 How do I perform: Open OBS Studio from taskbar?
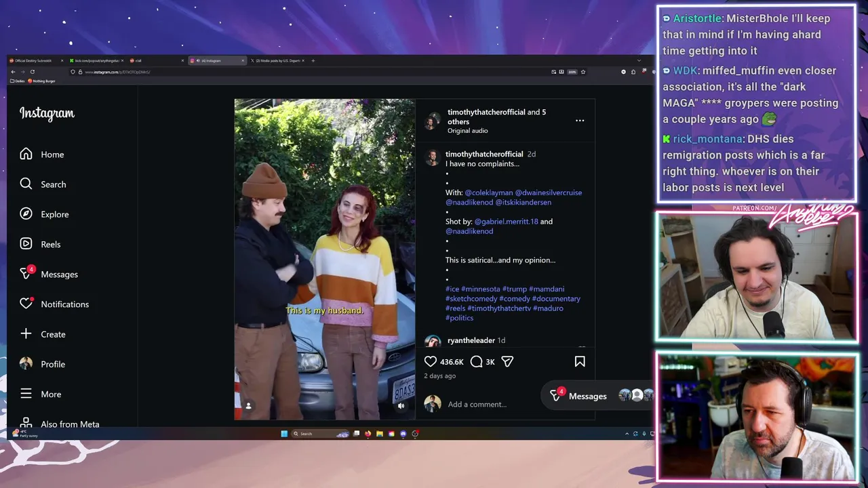(x=415, y=434)
